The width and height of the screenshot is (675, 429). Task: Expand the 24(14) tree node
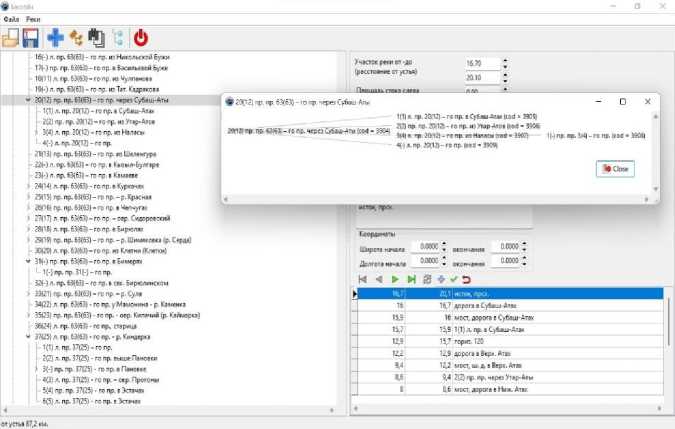pyautogui.click(x=28, y=186)
